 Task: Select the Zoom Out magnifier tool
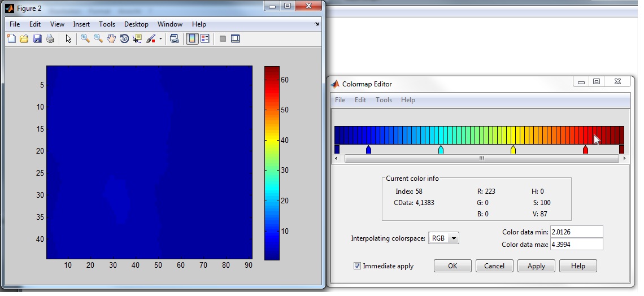(x=98, y=39)
